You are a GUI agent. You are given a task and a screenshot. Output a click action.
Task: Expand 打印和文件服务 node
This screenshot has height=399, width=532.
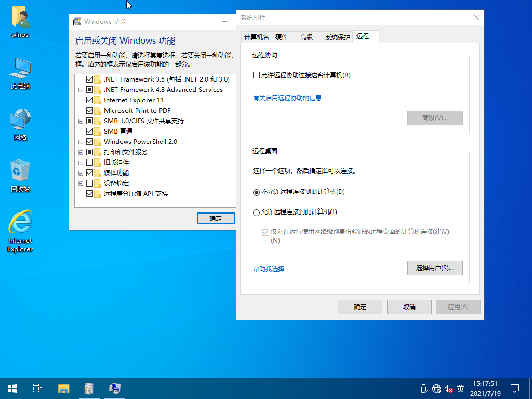pos(81,152)
